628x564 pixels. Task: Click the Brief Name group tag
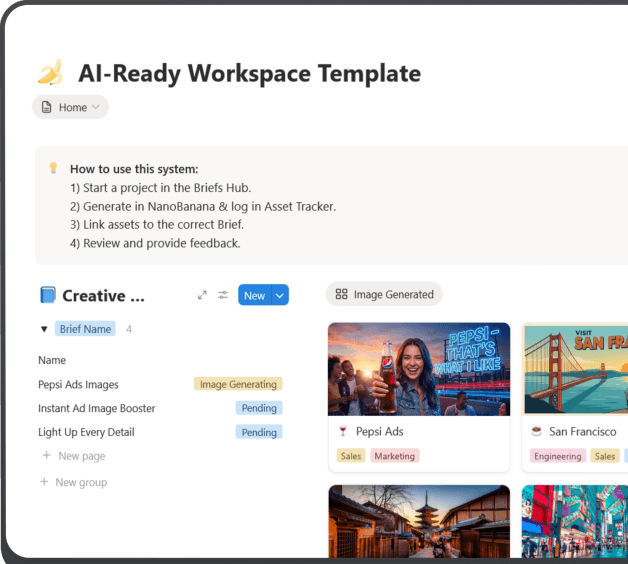point(85,329)
